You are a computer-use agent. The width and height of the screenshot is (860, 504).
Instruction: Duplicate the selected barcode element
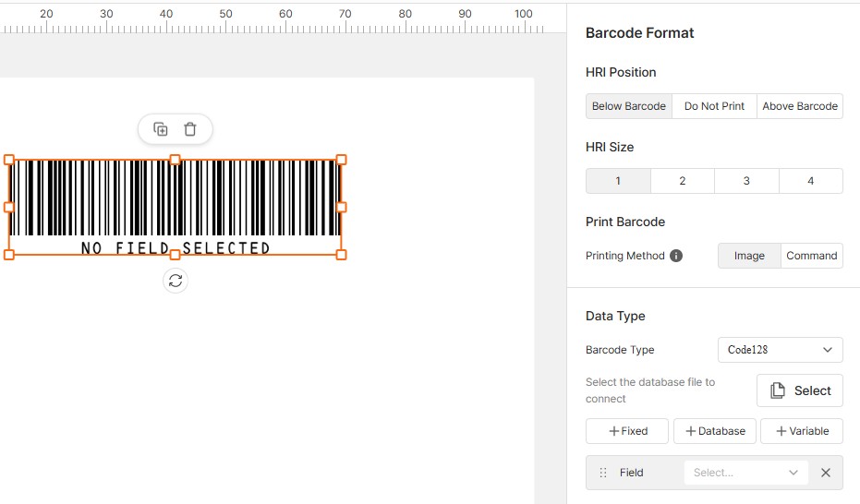click(x=160, y=129)
